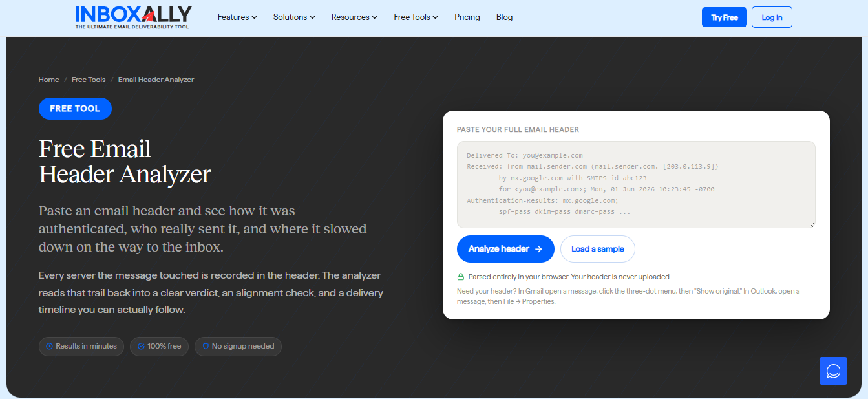Click the 'Parsed entirely in your browser' note
Screen dimensions: 868x399
coord(569,277)
